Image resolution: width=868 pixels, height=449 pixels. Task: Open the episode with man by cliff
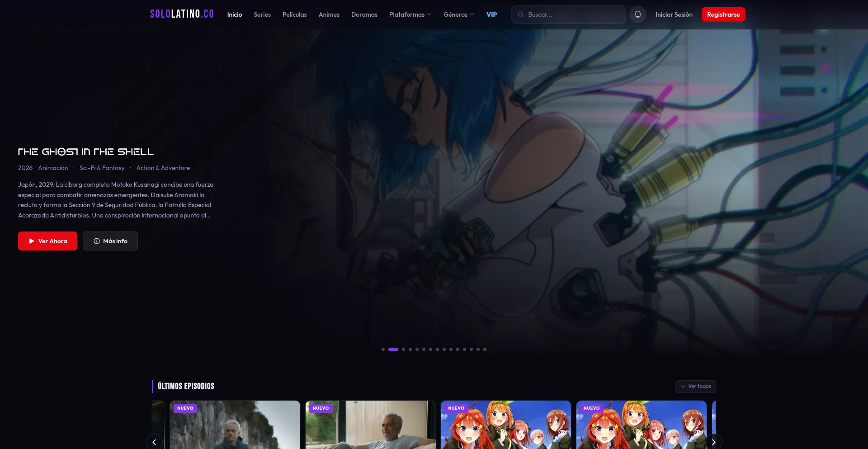[x=235, y=425]
